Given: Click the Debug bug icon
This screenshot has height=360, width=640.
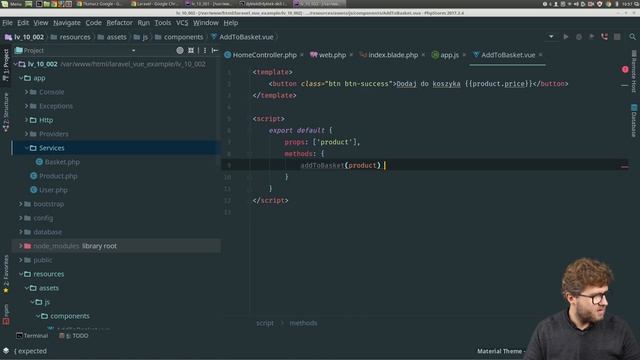Looking at the screenshot, I should pyautogui.click(x=579, y=37).
